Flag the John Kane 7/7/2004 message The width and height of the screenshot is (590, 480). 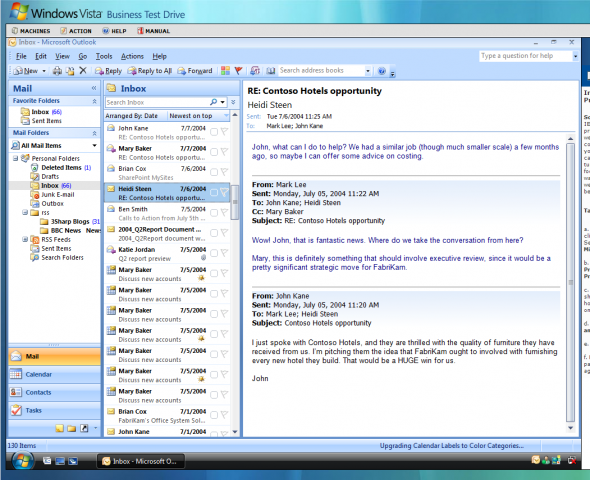(224, 132)
